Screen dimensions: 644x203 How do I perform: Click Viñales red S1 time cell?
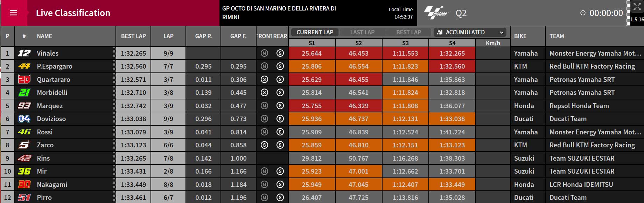pyautogui.click(x=312, y=53)
